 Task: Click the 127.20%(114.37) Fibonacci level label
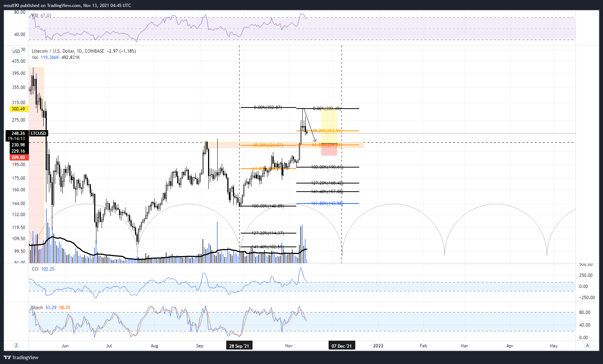(x=268, y=233)
